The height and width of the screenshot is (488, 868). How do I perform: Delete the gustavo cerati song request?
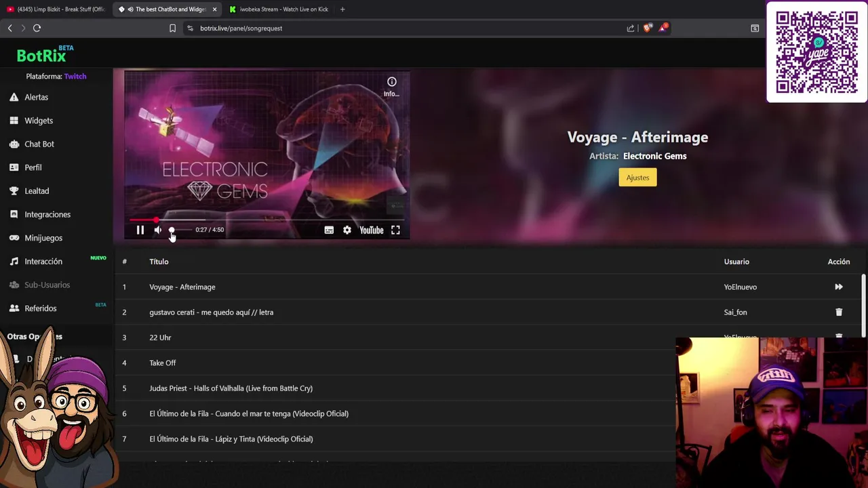[839, 312]
